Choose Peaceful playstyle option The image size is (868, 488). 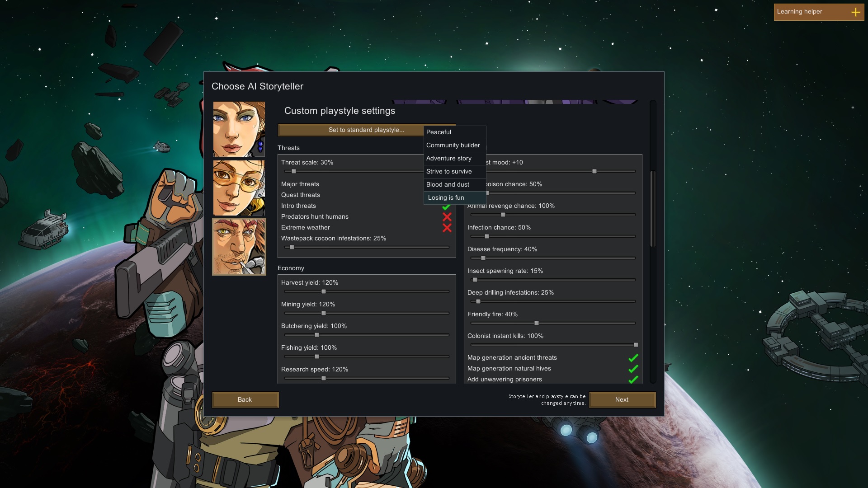tap(455, 132)
